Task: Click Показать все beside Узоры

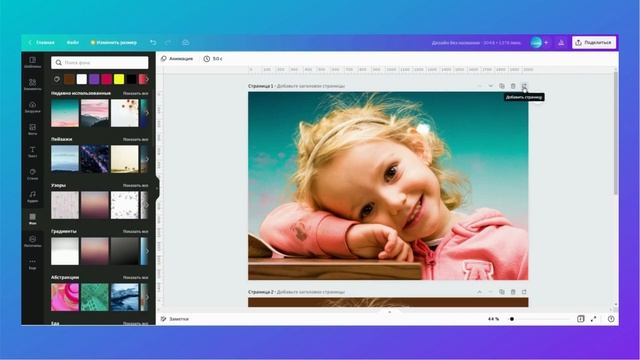Action: (136, 186)
